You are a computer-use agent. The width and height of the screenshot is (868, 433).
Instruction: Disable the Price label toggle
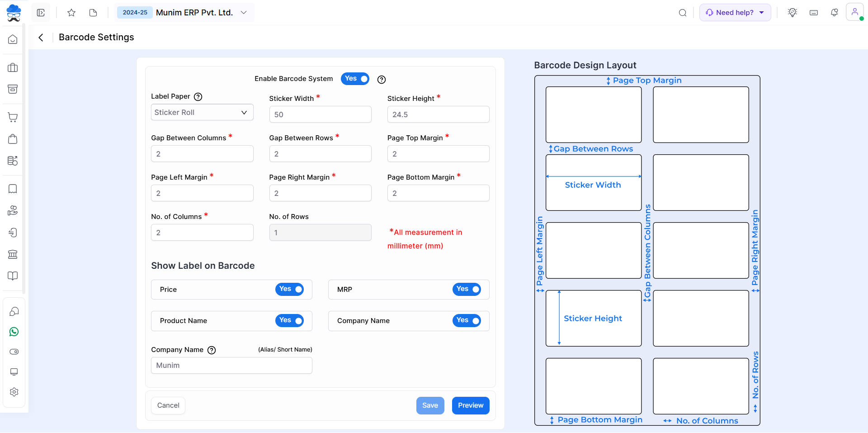point(289,290)
